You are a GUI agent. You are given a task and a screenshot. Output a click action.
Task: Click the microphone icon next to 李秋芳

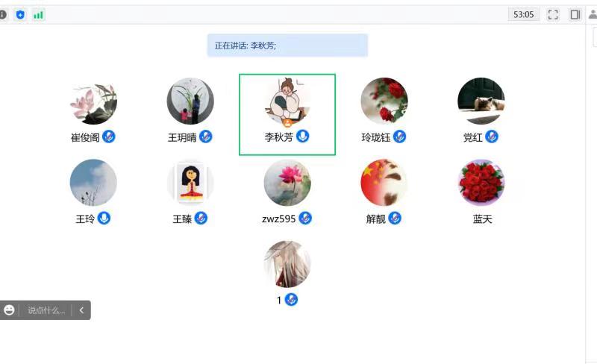[x=303, y=136]
